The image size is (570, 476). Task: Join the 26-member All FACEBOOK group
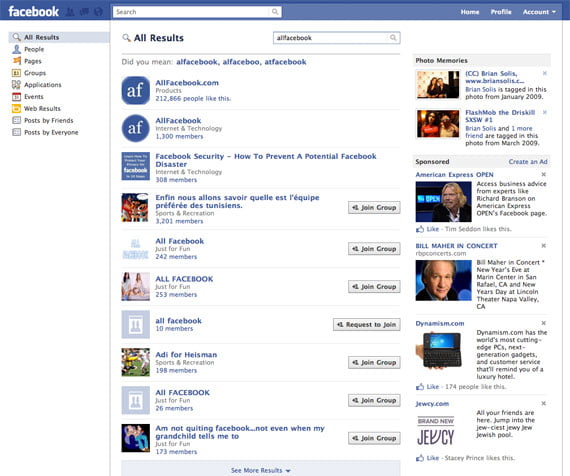374,400
